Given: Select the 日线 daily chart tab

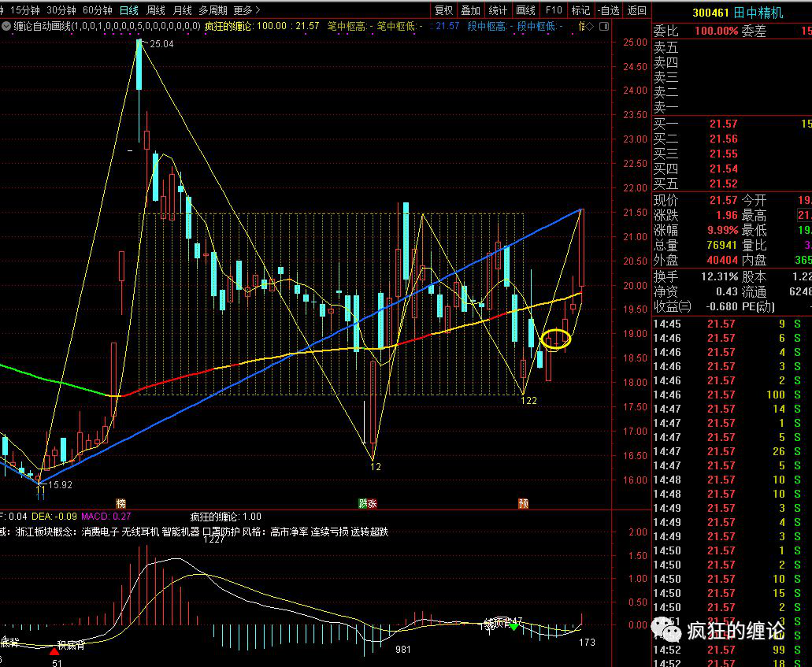Looking at the screenshot, I should [129, 10].
